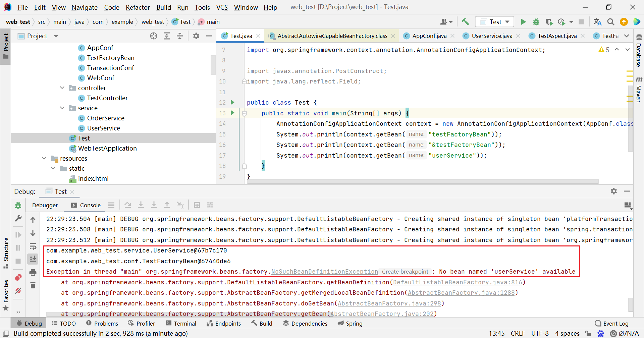Screen dimensions: 644x338
Task: Open Project panel settings gear
Action: (x=196, y=36)
